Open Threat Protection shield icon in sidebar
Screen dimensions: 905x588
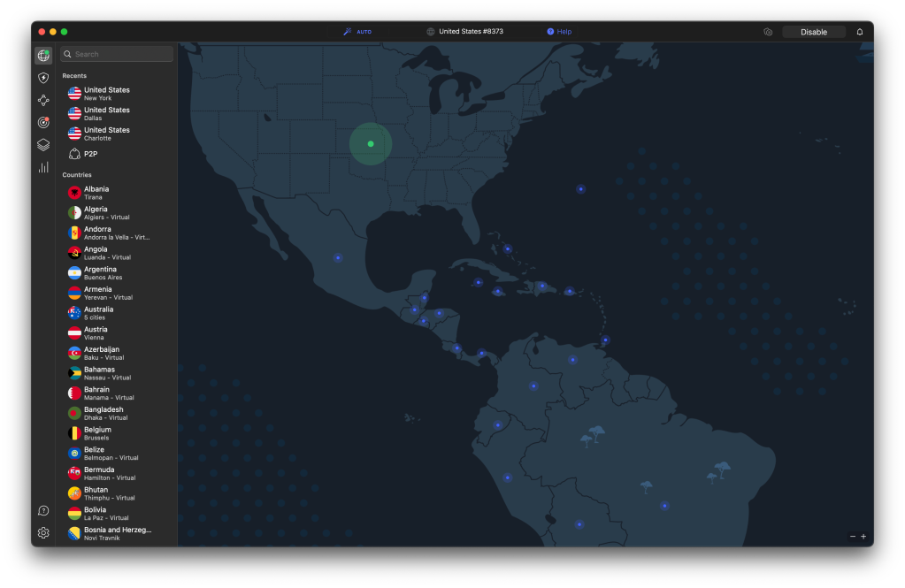pos(43,78)
